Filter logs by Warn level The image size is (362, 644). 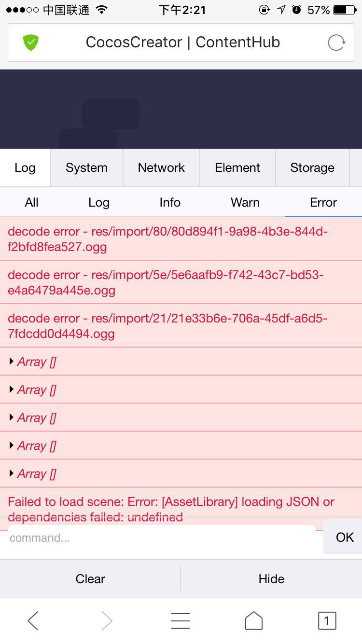pyautogui.click(x=245, y=202)
